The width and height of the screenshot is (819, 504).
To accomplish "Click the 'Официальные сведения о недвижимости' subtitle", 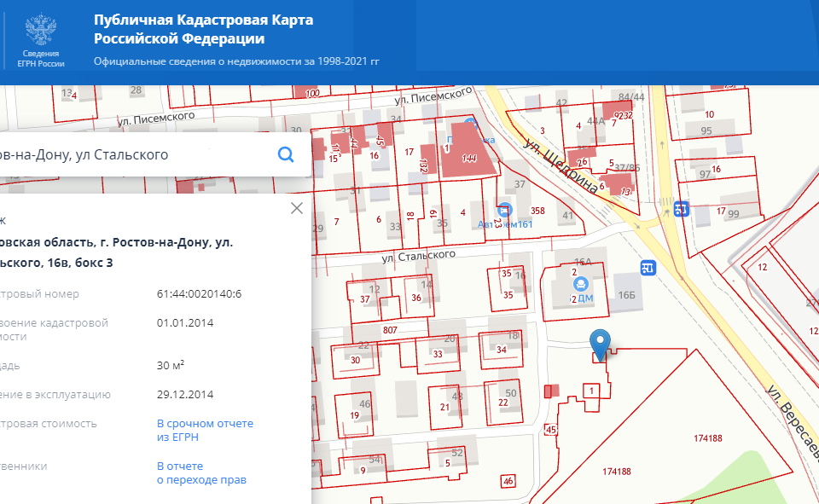I will (x=236, y=61).
